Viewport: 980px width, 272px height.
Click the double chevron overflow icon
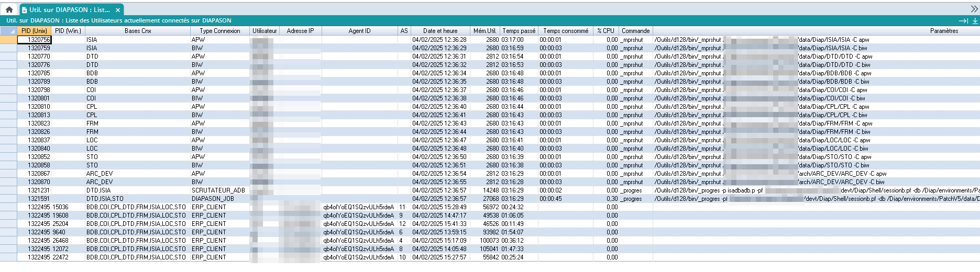pos(974,9)
